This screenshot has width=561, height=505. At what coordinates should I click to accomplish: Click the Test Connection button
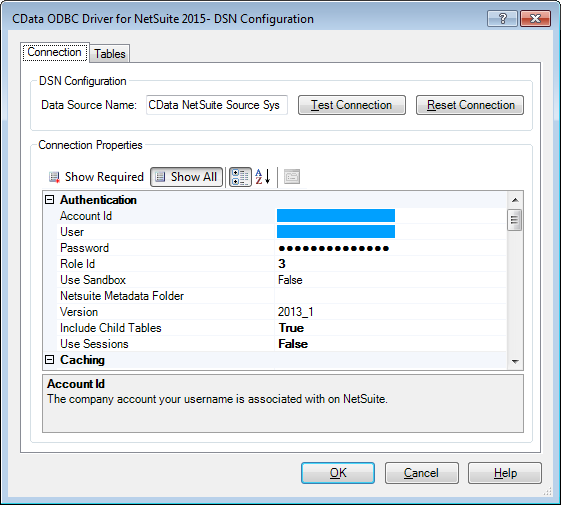coord(352,105)
